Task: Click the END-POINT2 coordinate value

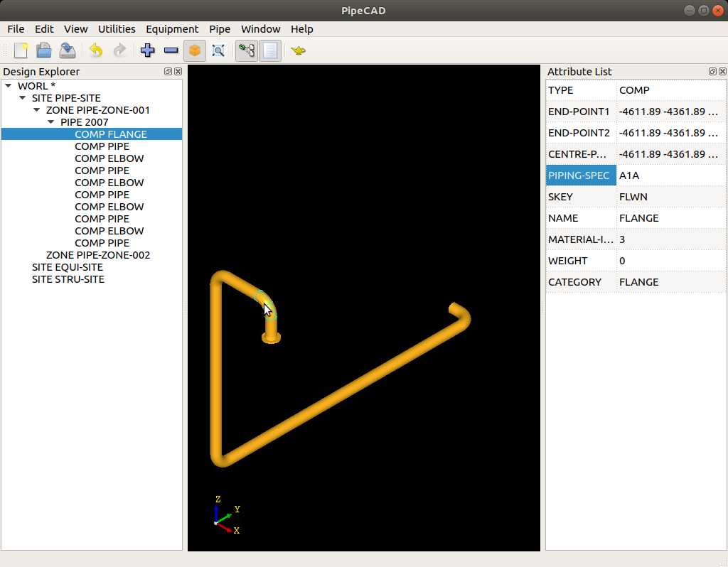Action: coord(671,133)
